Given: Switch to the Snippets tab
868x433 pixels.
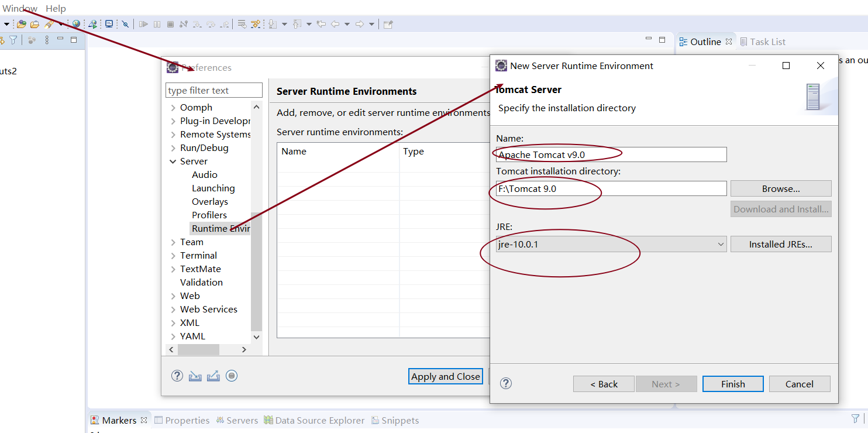Looking at the screenshot, I should point(395,420).
